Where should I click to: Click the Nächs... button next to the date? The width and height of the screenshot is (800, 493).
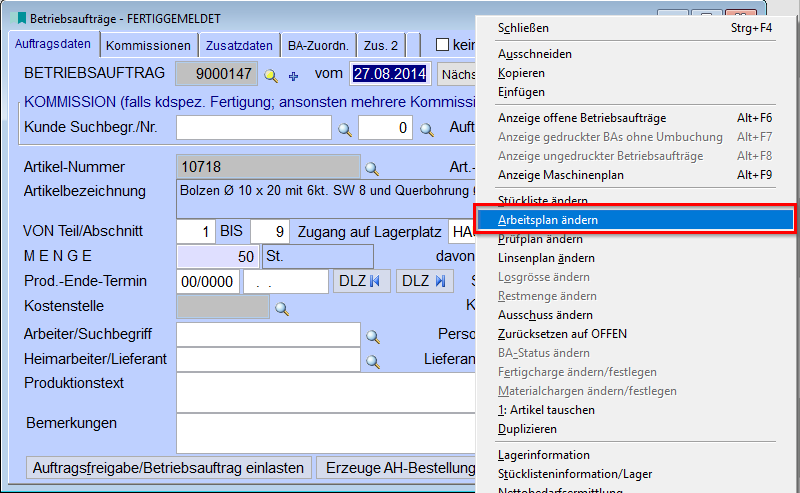coord(457,75)
